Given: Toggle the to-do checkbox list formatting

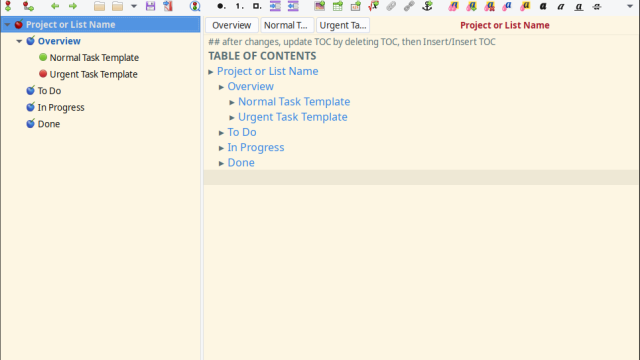Looking at the screenshot, I should tap(257, 6).
